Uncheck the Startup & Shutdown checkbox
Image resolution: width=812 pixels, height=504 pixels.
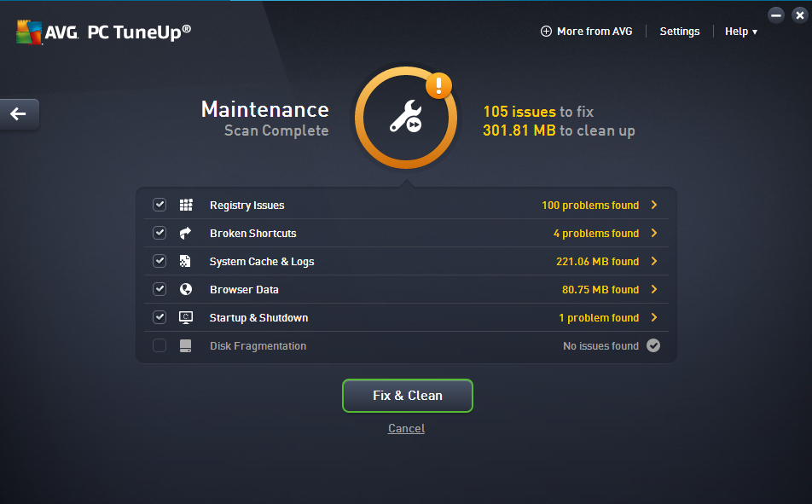159,316
